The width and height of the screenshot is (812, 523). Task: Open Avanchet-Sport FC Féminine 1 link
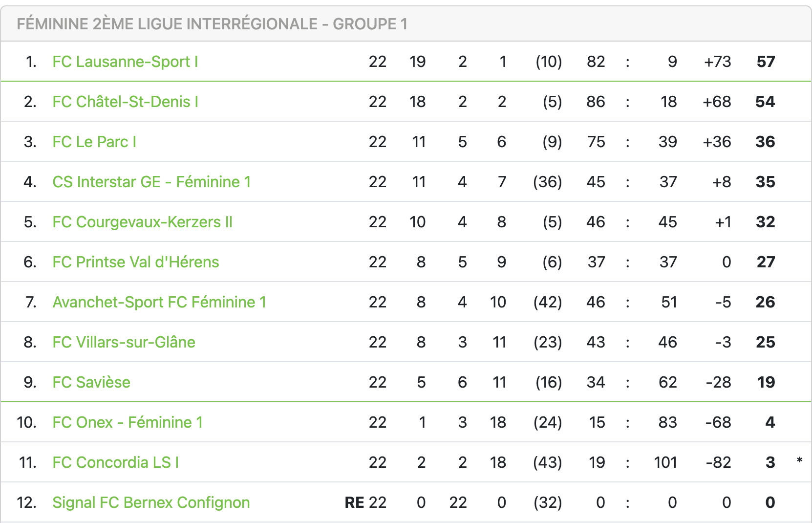coord(159,302)
